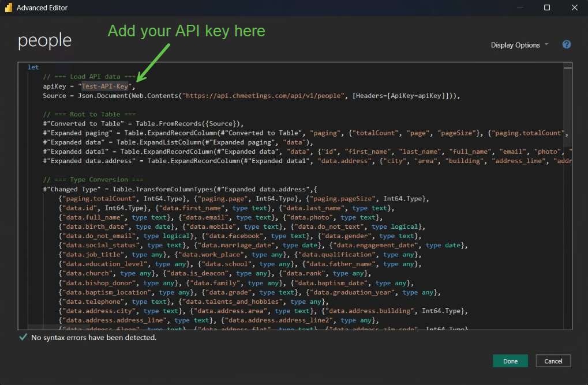Maximize the Advanced Editor window
Image resolution: width=588 pixels, height=385 pixels.
coord(547,8)
